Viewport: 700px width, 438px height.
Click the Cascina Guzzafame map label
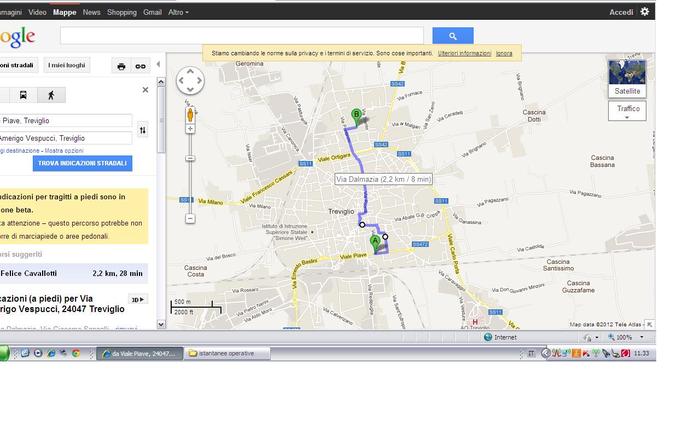(x=578, y=287)
